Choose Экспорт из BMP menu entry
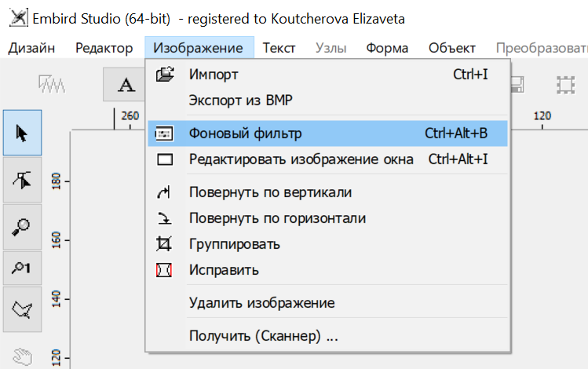The height and width of the screenshot is (369, 588). tap(240, 100)
